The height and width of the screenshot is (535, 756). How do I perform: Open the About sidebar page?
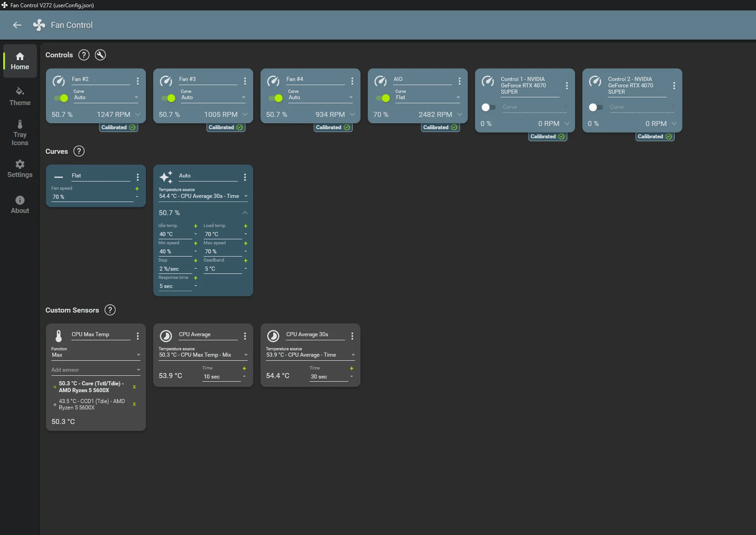point(20,205)
